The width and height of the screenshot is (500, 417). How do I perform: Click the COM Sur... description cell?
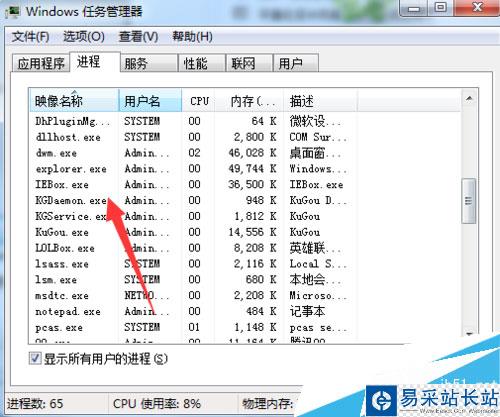click(x=318, y=137)
